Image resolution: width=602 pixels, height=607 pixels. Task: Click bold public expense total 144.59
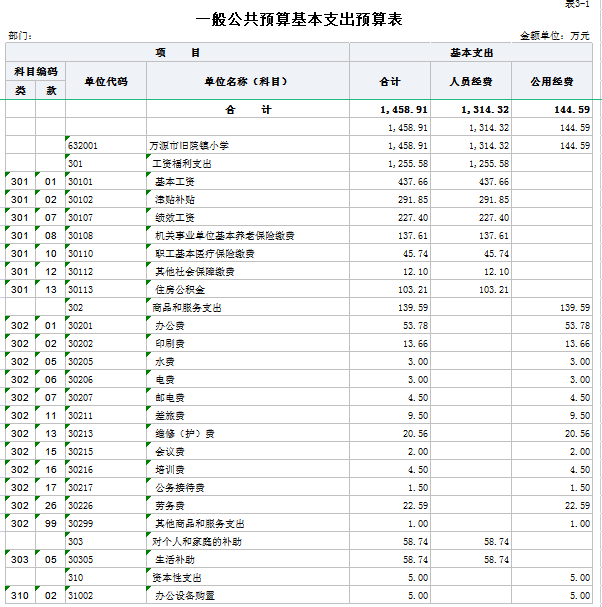click(552, 110)
